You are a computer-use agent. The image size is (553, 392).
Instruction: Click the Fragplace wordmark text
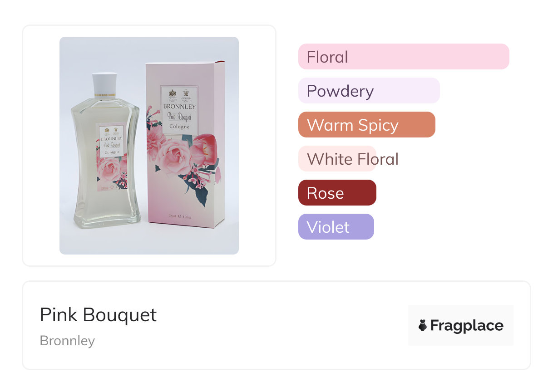[467, 325]
